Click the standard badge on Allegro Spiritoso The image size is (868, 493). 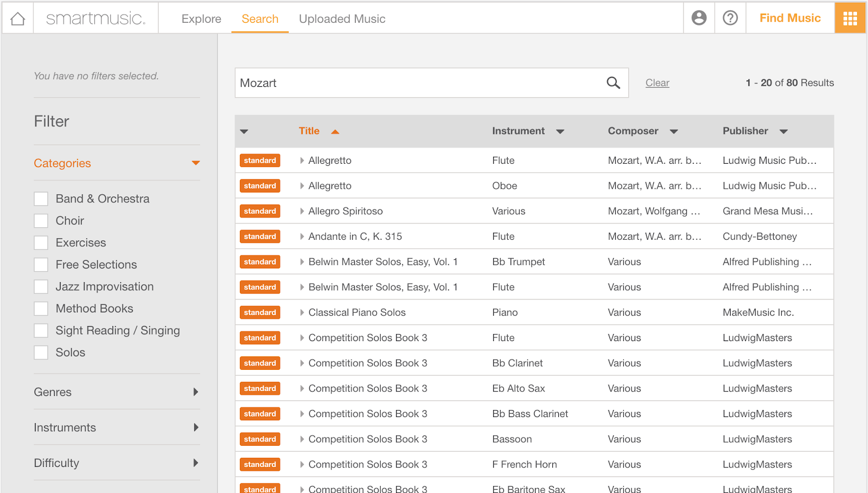pos(260,211)
